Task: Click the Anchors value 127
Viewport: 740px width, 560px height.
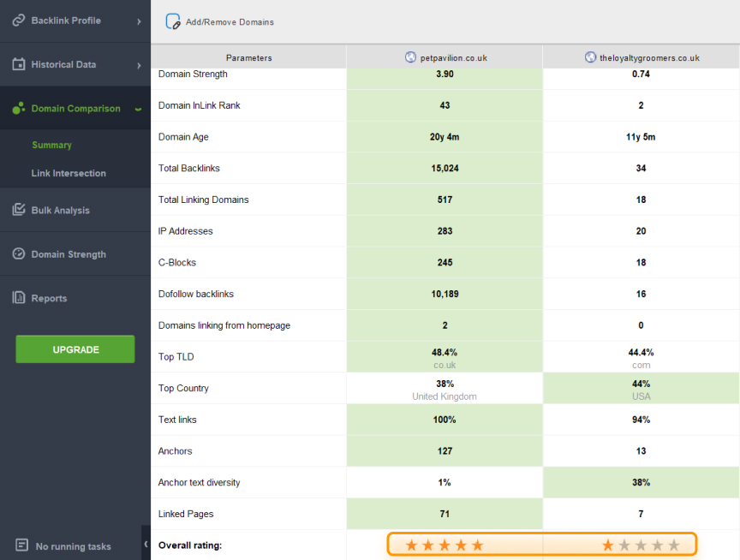Action: pos(445,451)
